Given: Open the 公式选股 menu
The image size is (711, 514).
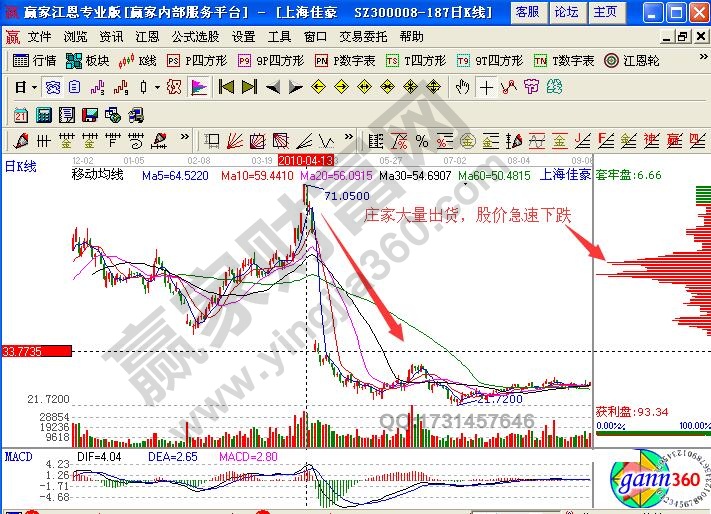Looking at the screenshot, I should (x=194, y=36).
